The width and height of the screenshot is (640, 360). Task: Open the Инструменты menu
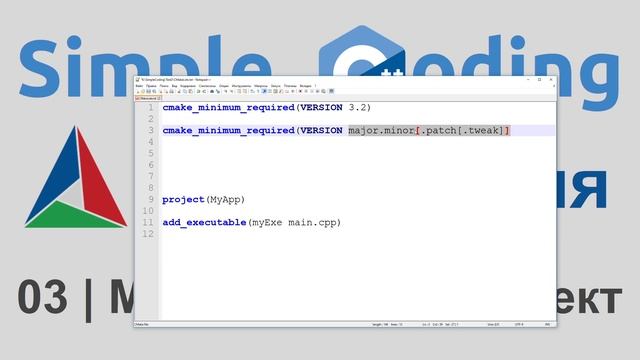pos(241,86)
